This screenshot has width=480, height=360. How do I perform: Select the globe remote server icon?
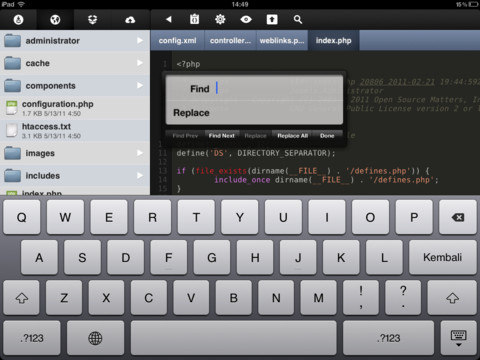pos(55,20)
